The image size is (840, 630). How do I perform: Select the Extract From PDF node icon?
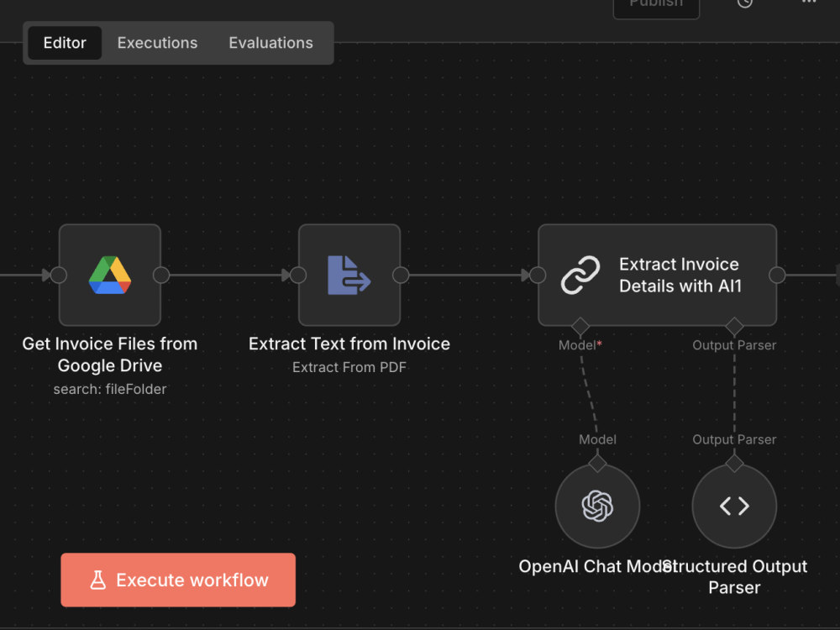349,276
